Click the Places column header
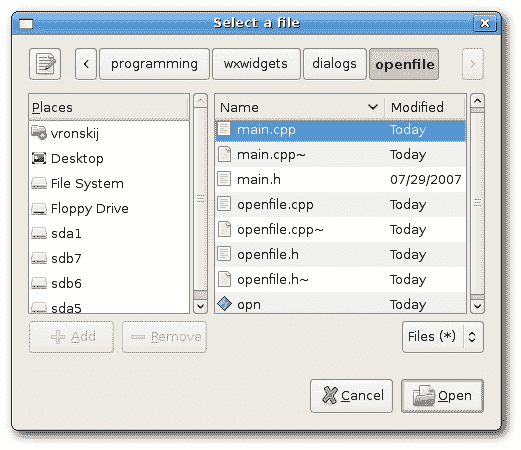 click(109, 107)
